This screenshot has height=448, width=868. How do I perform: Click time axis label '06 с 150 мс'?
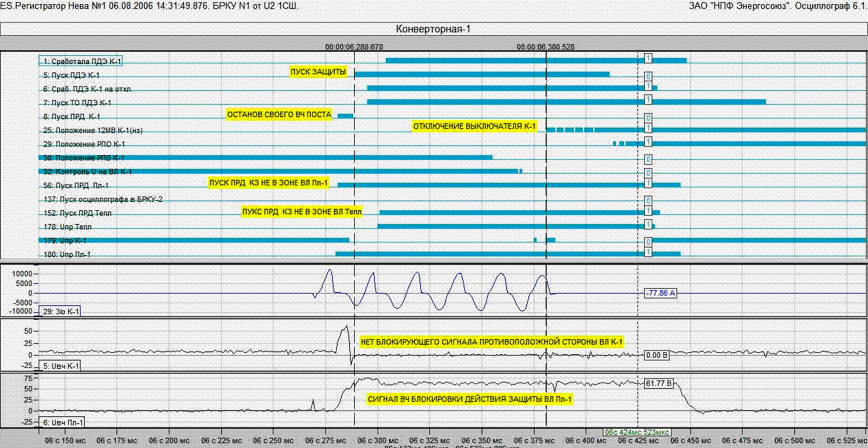65,439
